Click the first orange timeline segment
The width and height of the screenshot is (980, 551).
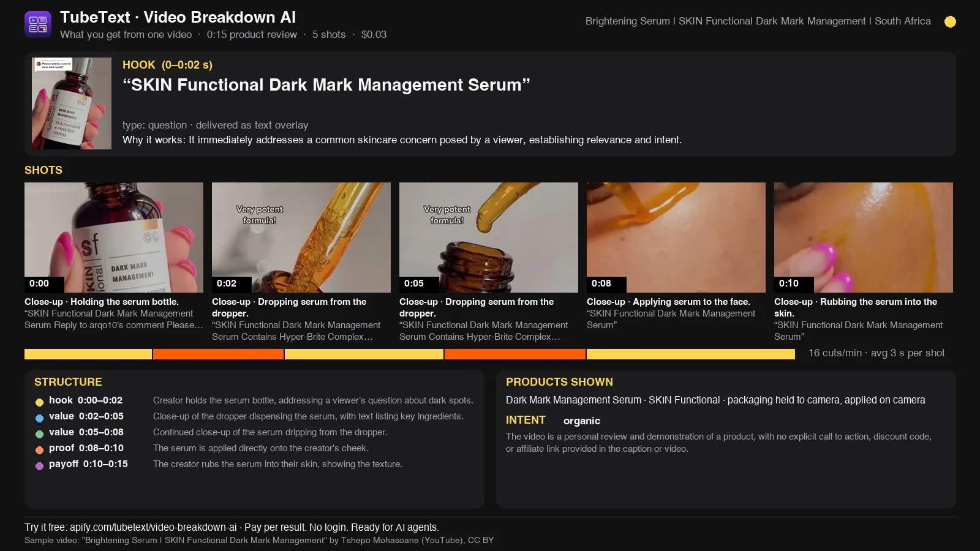218,354
